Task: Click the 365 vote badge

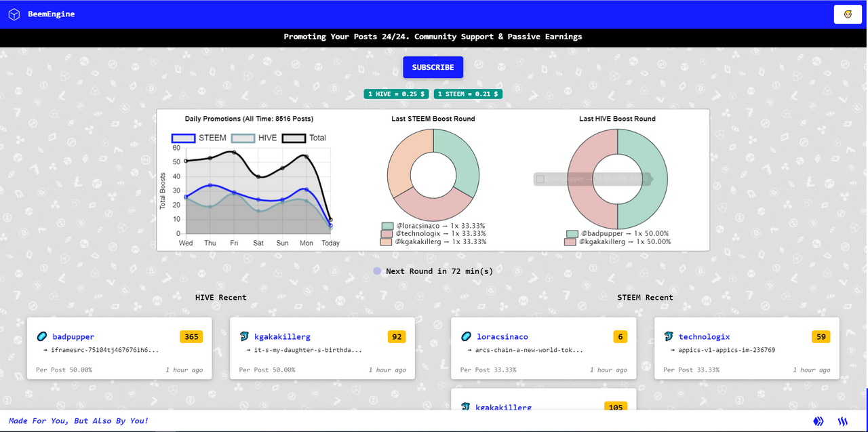Action: (x=191, y=336)
